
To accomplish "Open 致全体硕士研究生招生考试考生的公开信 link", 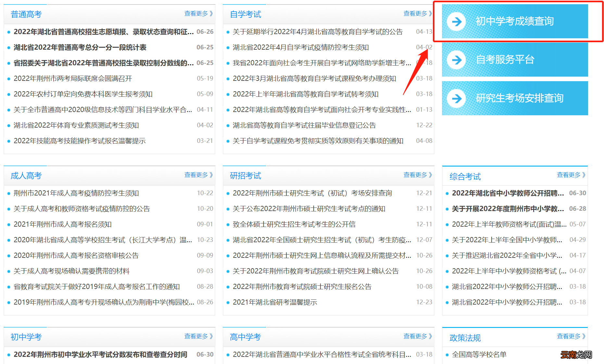I will (x=294, y=224).
